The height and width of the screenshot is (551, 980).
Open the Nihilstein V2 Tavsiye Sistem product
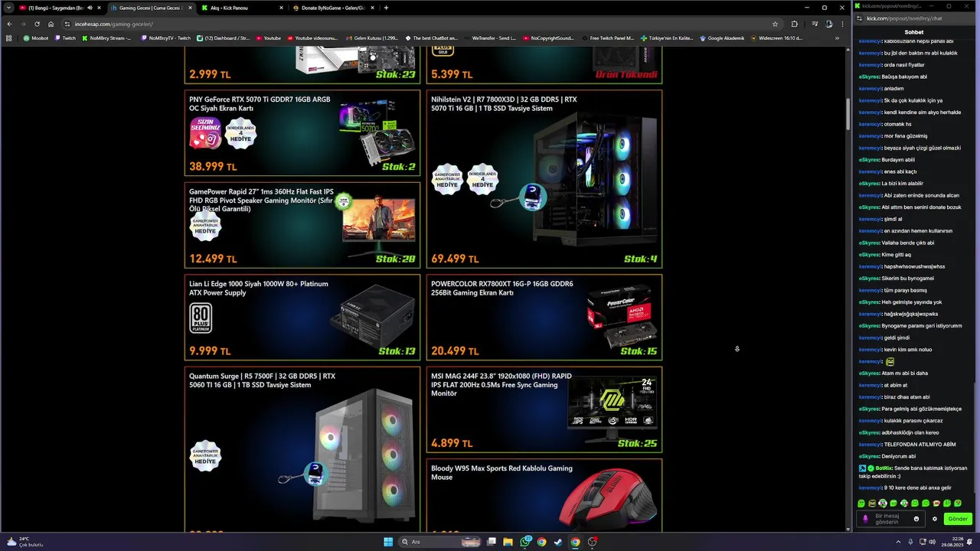pos(544,179)
